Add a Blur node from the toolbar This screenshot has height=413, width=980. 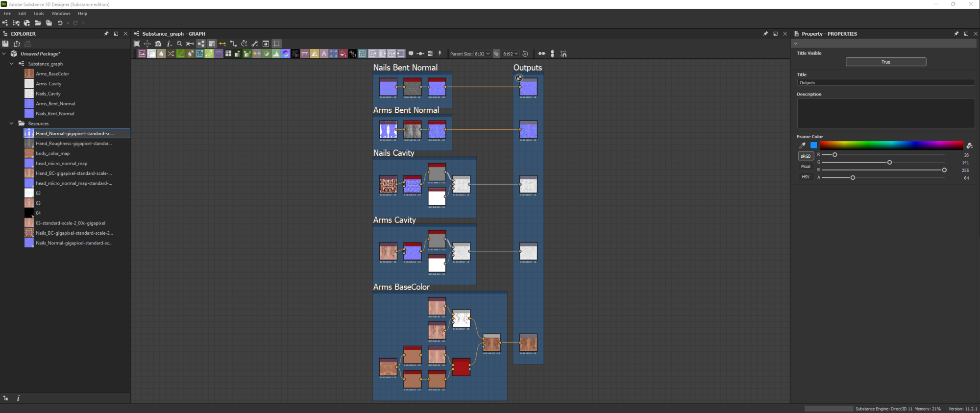tap(161, 54)
